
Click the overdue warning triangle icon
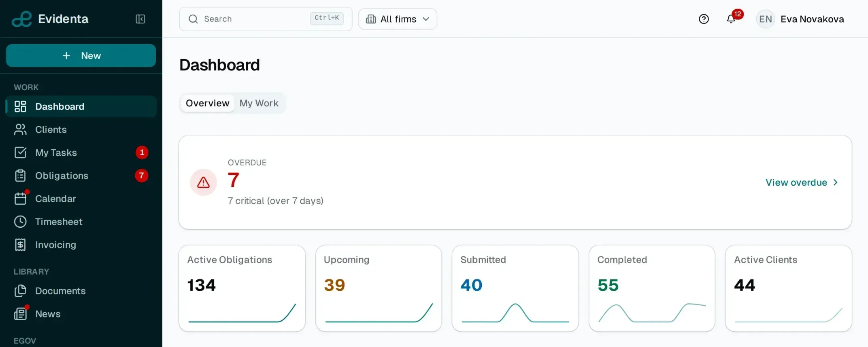(203, 182)
